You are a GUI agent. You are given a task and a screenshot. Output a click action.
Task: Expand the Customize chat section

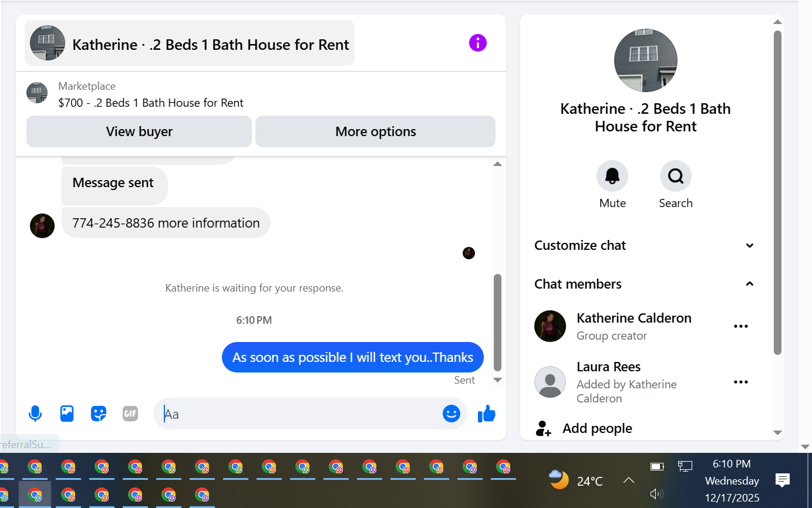point(645,245)
